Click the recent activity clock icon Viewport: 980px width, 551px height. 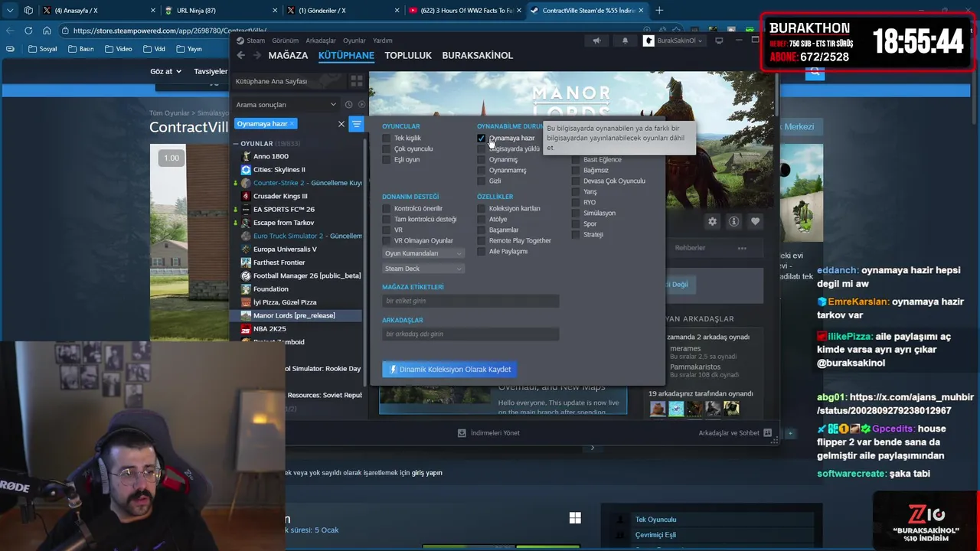click(x=348, y=105)
